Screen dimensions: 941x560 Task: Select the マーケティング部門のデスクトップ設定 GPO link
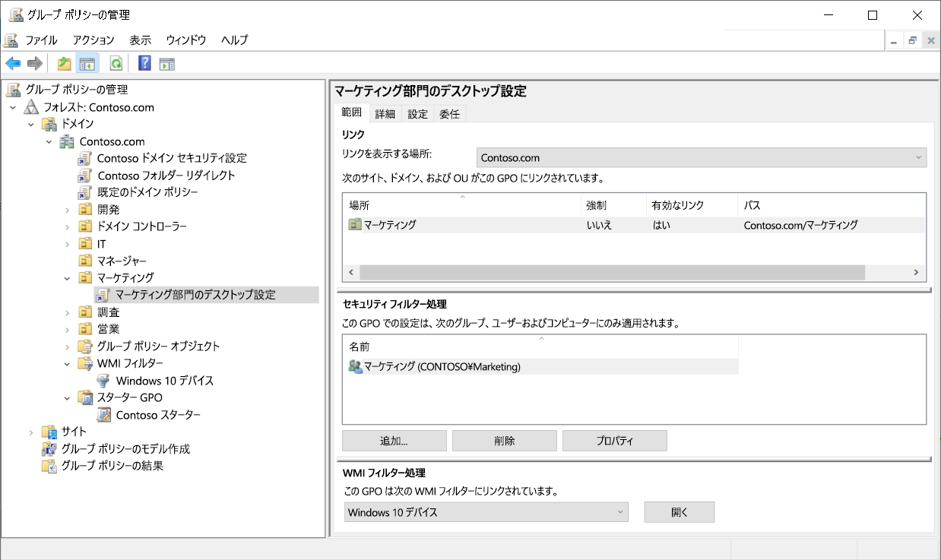coord(197,295)
